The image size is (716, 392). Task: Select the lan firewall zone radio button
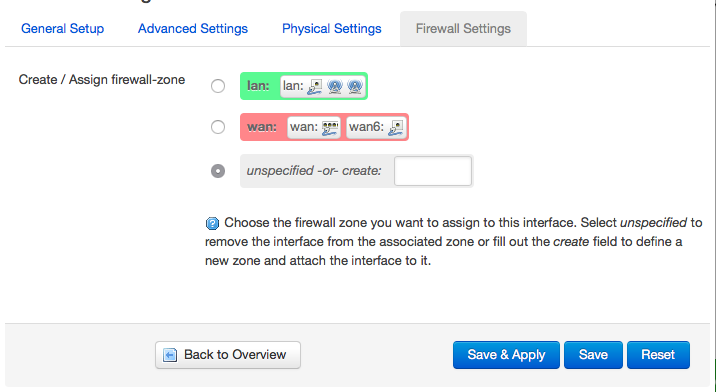[x=218, y=86]
